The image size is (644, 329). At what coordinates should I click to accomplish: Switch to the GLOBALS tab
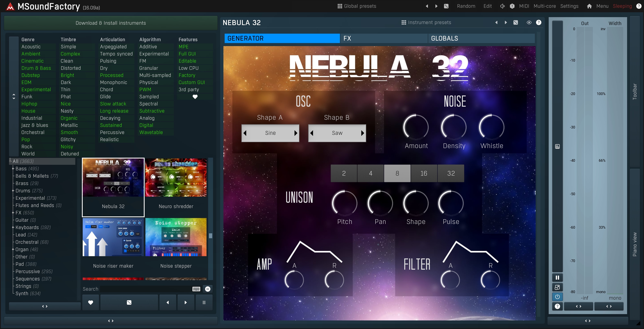click(481, 38)
